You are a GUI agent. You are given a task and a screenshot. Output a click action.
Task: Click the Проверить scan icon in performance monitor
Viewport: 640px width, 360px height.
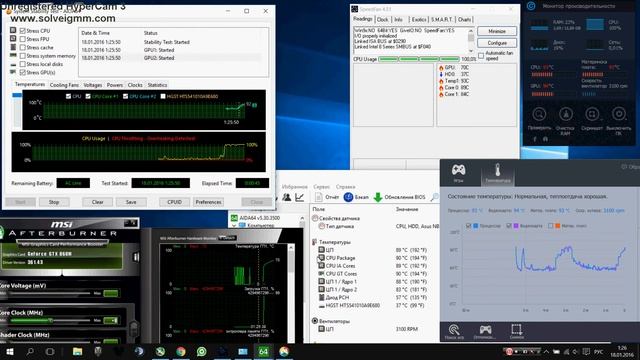click(539, 114)
